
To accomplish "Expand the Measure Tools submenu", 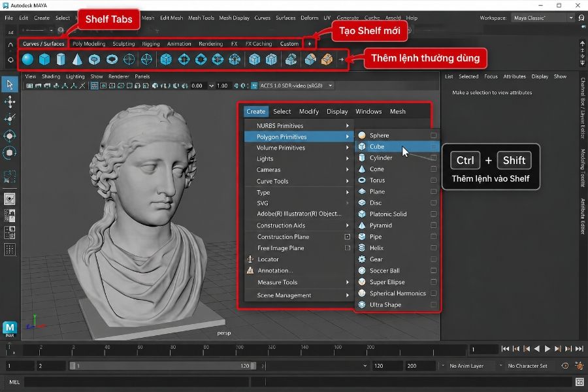I will click(x=298, y=282).
